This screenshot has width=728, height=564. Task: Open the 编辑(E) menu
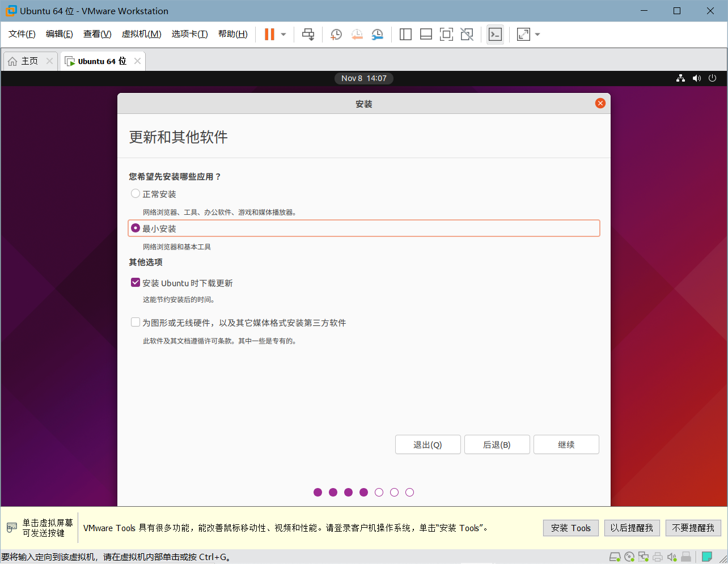[x=60, y=34]
